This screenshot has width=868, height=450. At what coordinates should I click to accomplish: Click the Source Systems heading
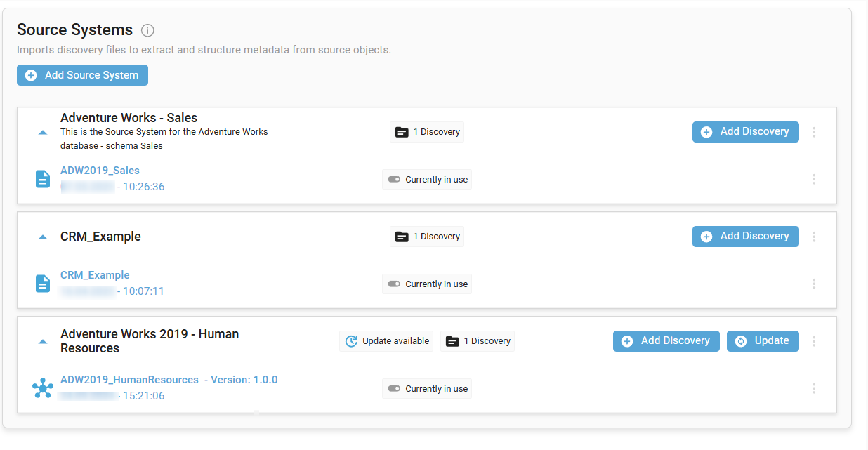74,29
